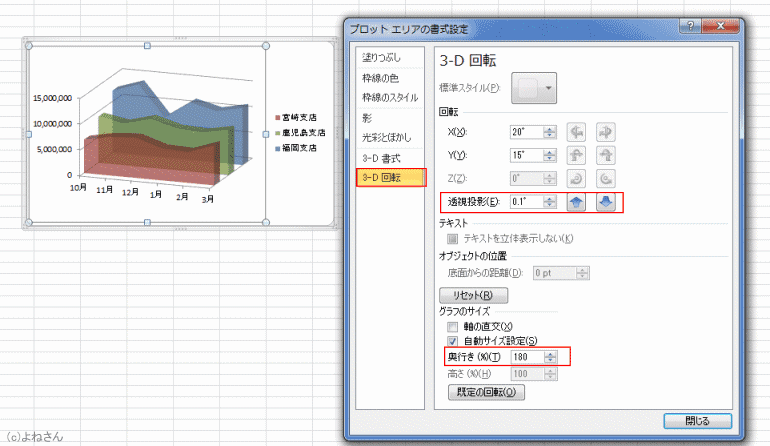Select 3-D 回転 in the category list
Image resolution: width=770 pixels, height=446 pixels.
coord(391,177)
